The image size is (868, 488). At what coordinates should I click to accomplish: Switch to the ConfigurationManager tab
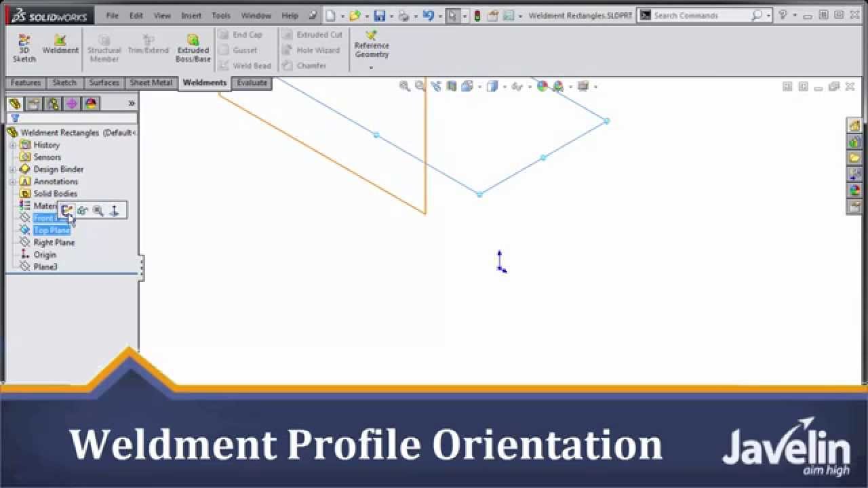[x=53, y=104]
